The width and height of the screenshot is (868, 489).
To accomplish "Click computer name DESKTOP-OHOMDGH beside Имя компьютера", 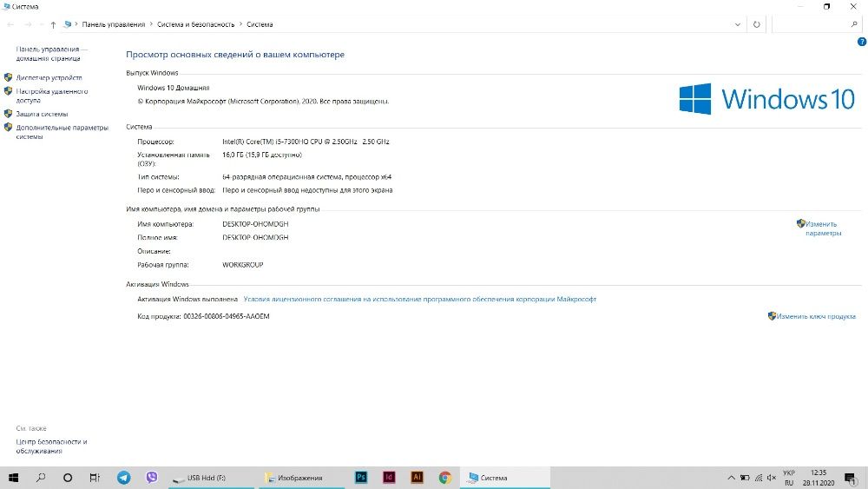I will pos(255,224).
